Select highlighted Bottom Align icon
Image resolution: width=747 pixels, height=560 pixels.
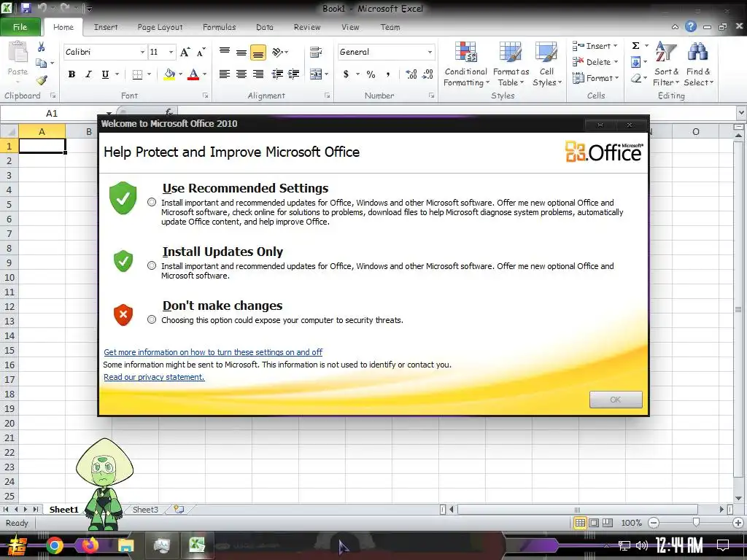click(258, 52)
